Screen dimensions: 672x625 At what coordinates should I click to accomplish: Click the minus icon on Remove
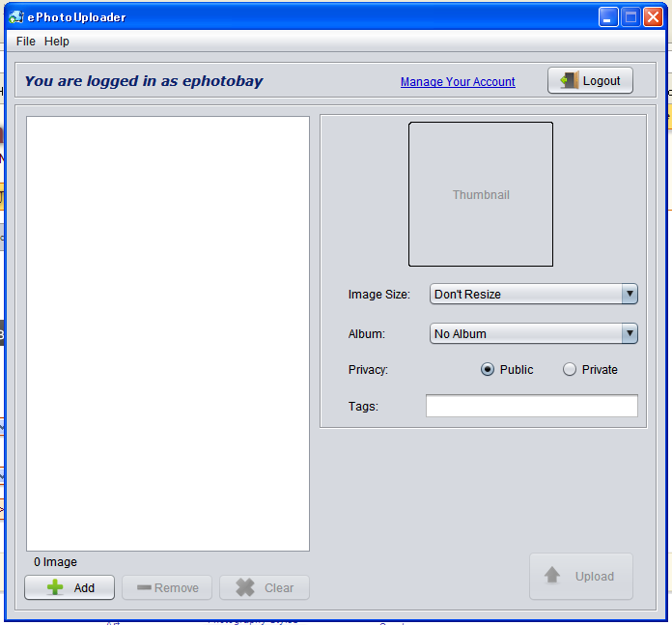pos(144,587)
